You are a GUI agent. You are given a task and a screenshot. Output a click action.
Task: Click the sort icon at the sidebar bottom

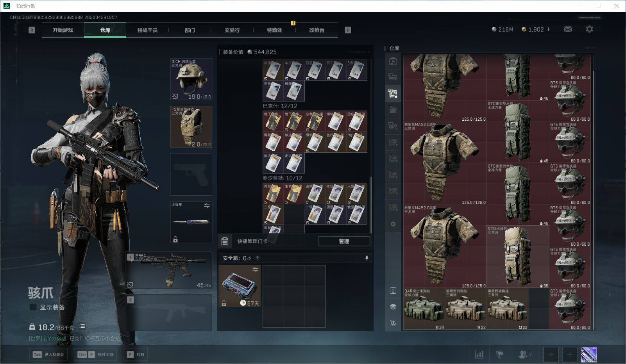click(x=393, y=323)
